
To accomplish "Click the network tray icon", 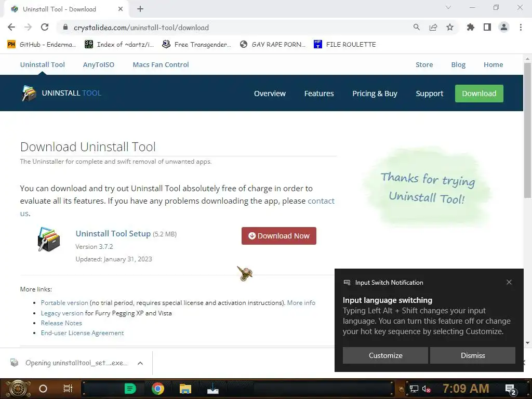I will pyautogui.click(x=414, y=389).
